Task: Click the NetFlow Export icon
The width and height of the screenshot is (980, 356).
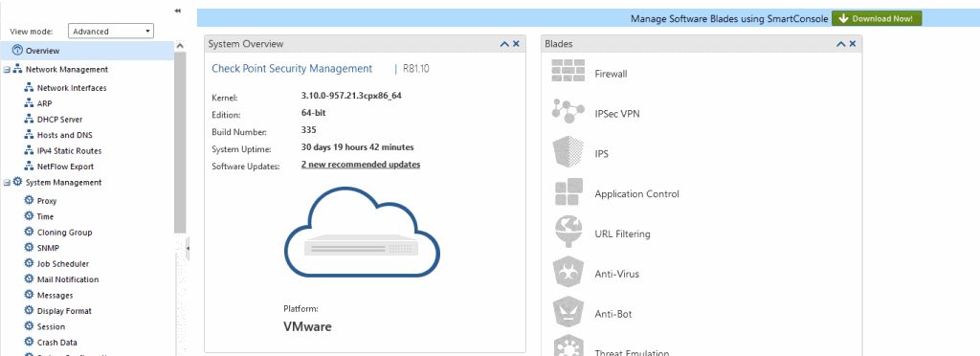Action: tap(28, 167)
